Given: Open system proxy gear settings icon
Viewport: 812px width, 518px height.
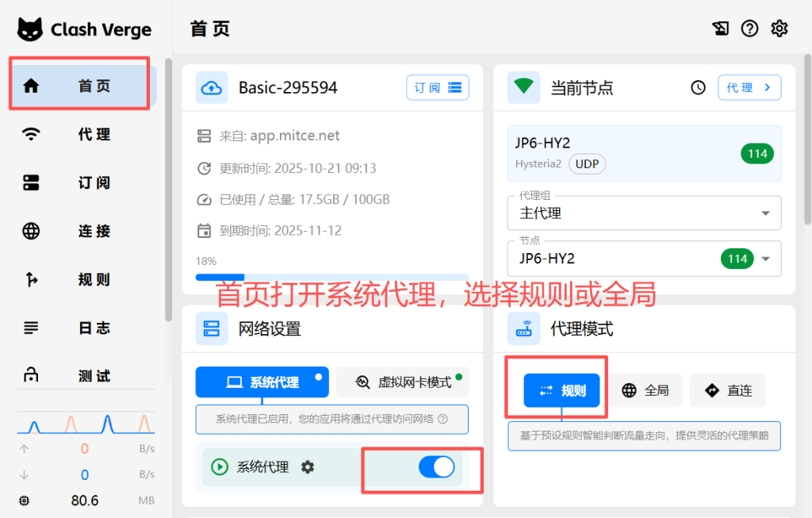Looking at the screenshot, I should tap(308, 467).
